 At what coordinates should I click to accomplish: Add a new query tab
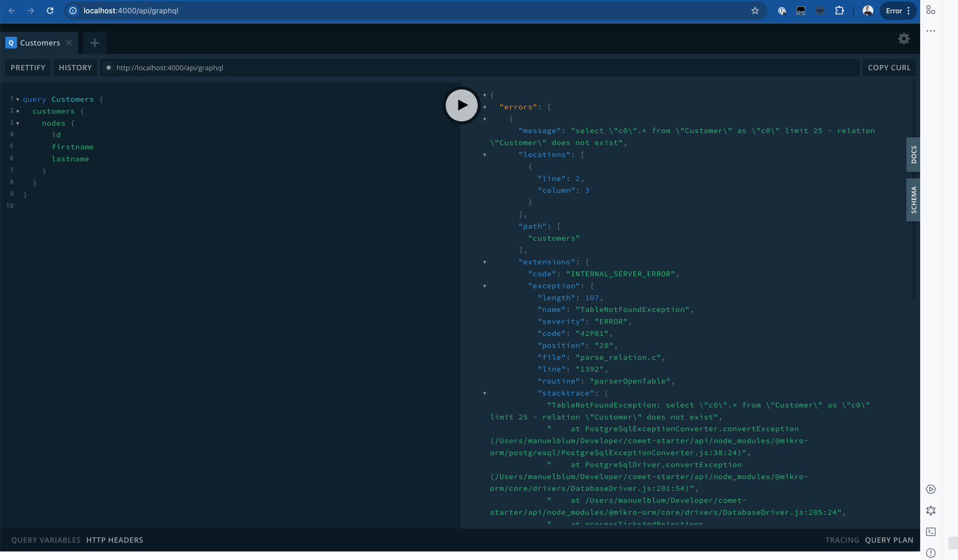[x=95, y=43]
